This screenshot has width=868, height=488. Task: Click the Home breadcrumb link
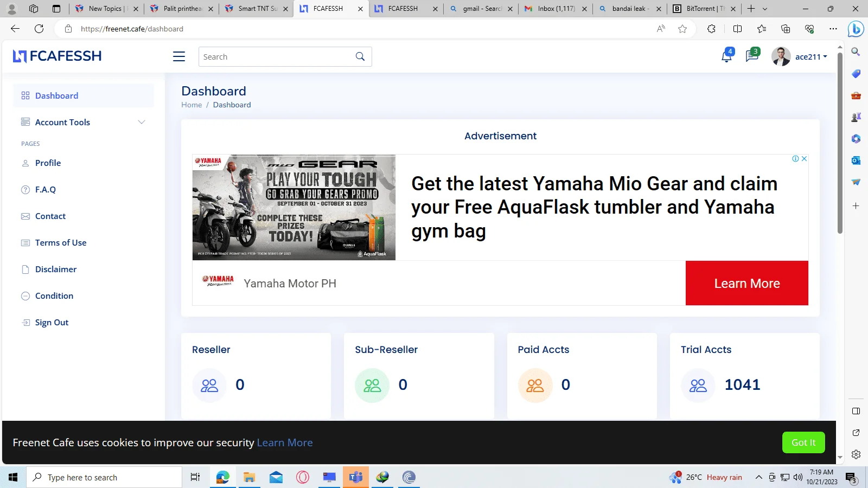coord(192,105)
